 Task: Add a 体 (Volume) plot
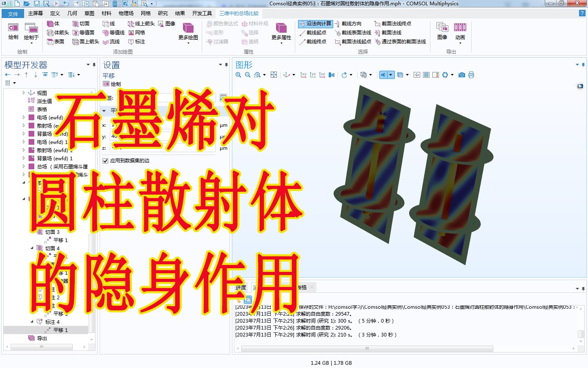tap(53, 24)
